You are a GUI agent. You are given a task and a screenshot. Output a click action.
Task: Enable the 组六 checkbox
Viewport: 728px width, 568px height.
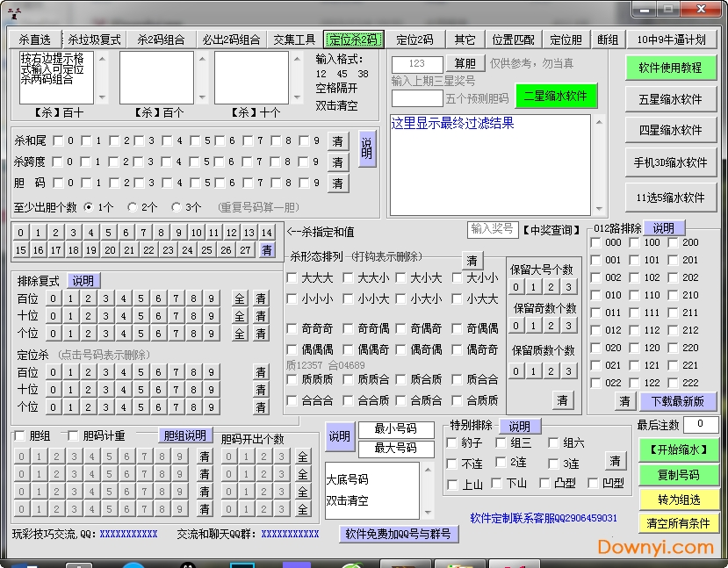coord(553,442)
